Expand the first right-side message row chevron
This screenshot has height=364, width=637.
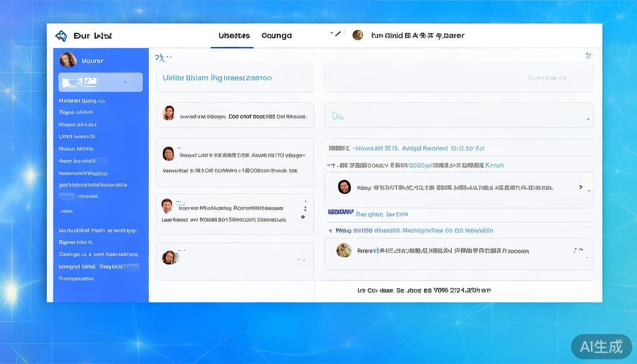[x=581, y=187]
